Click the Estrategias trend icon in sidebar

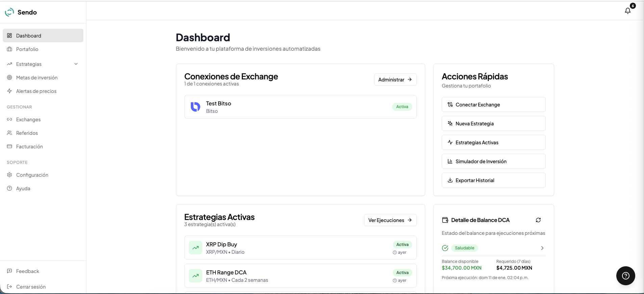[9, 64]
